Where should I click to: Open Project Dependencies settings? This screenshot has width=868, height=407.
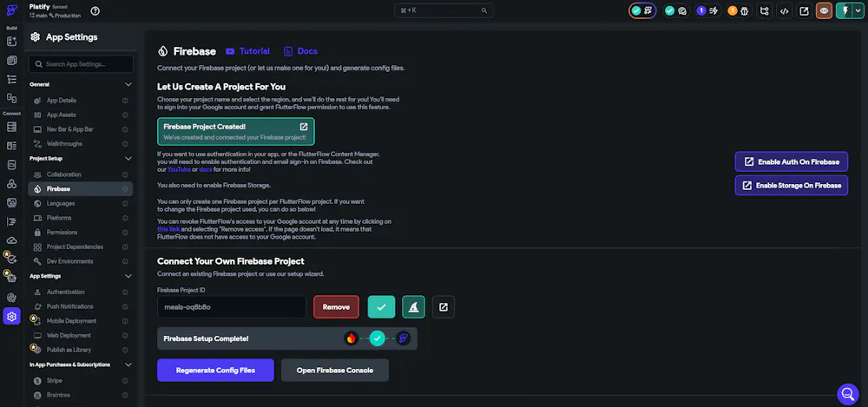coord(80,247)
